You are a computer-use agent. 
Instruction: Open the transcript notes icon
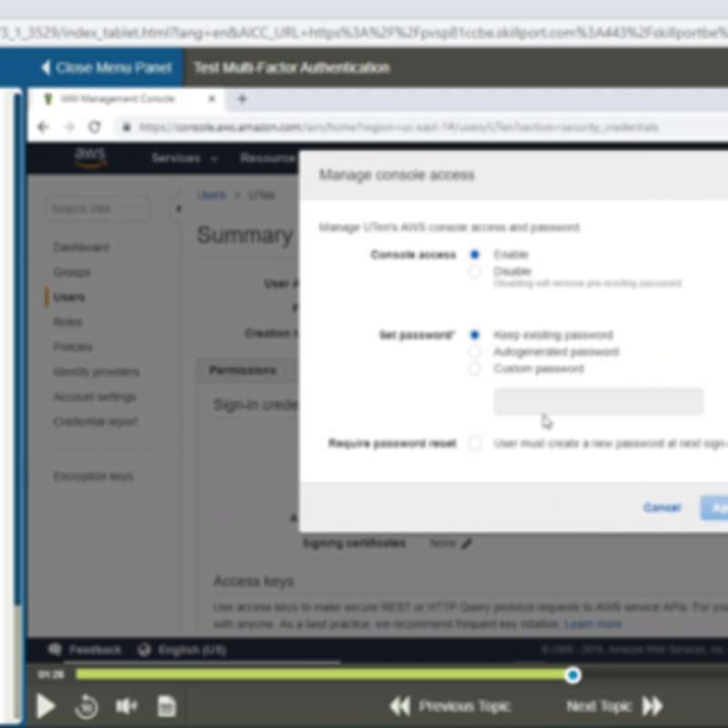(167, 706)
